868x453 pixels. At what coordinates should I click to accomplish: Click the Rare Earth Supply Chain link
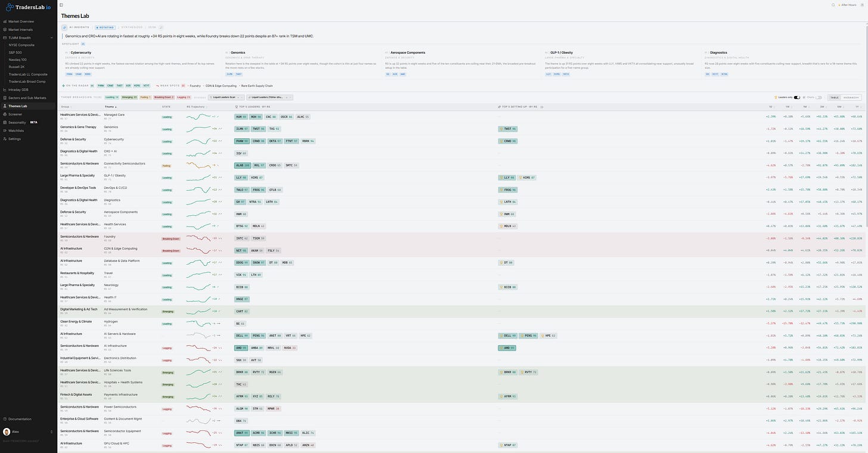(x=257, y=85)
